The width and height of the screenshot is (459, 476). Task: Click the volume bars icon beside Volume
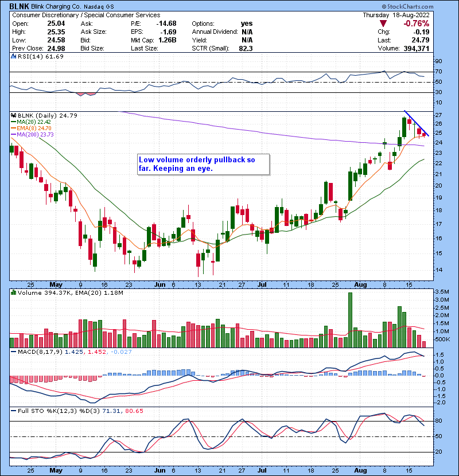(13, 292)
